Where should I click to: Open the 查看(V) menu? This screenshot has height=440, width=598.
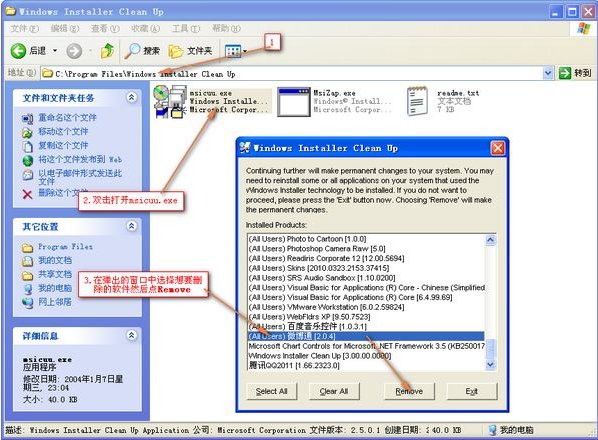[x=105, y=29]
